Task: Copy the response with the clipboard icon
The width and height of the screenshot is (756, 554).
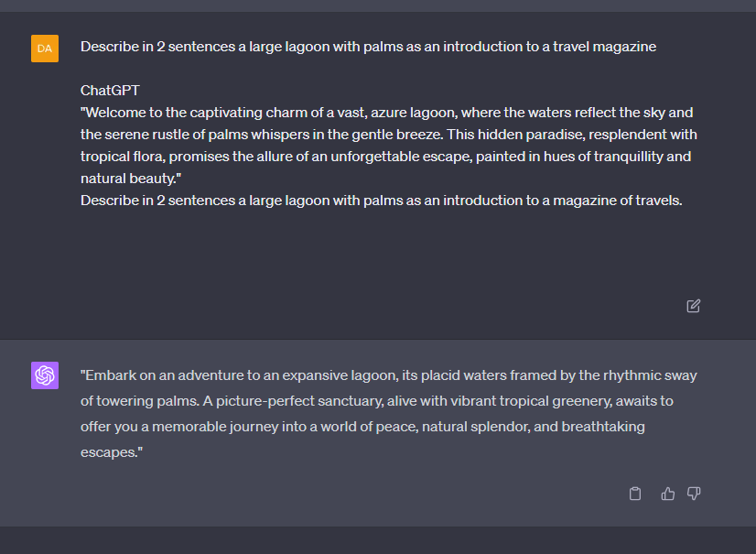Action: [635, 494]
